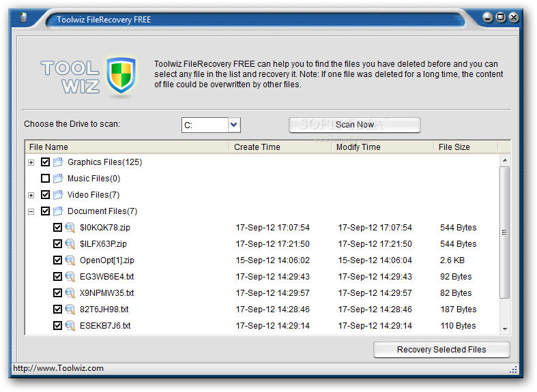Click the Scan Now button
Viewport: 537px width, 392px height.
coord(354,125)
